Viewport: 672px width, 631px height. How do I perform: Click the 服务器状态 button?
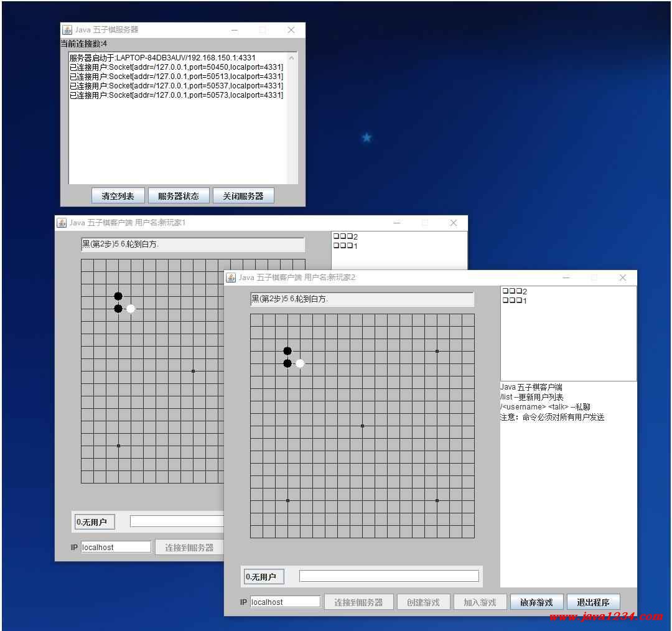coord(179,196)
